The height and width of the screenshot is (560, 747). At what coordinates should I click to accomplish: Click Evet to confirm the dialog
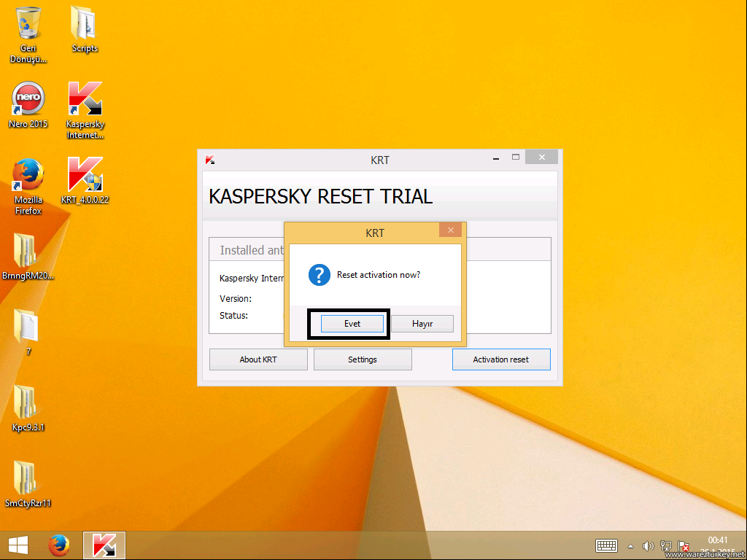pos(352,324)
